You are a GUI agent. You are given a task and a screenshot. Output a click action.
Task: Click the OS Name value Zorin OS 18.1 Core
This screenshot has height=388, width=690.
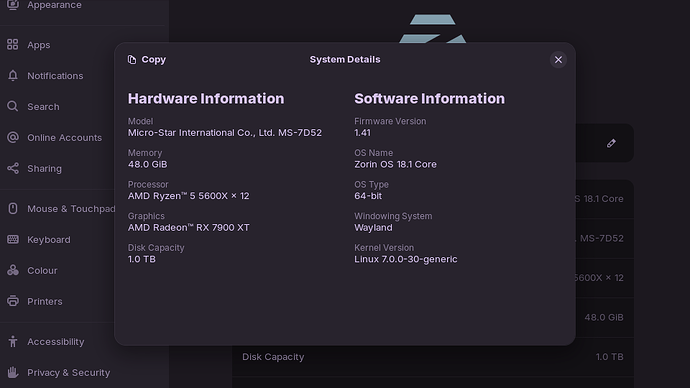pos(395,164)
